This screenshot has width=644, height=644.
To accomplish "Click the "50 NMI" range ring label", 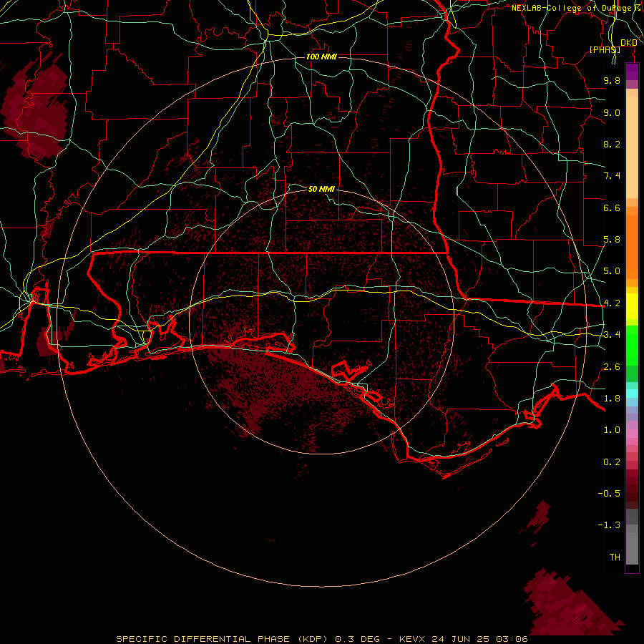I will click(321, 189).
